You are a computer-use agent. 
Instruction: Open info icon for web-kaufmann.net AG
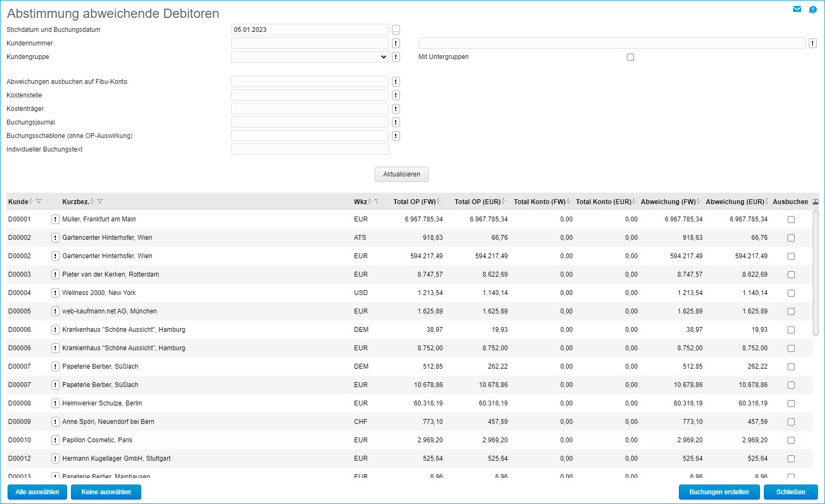coord(55,311)
